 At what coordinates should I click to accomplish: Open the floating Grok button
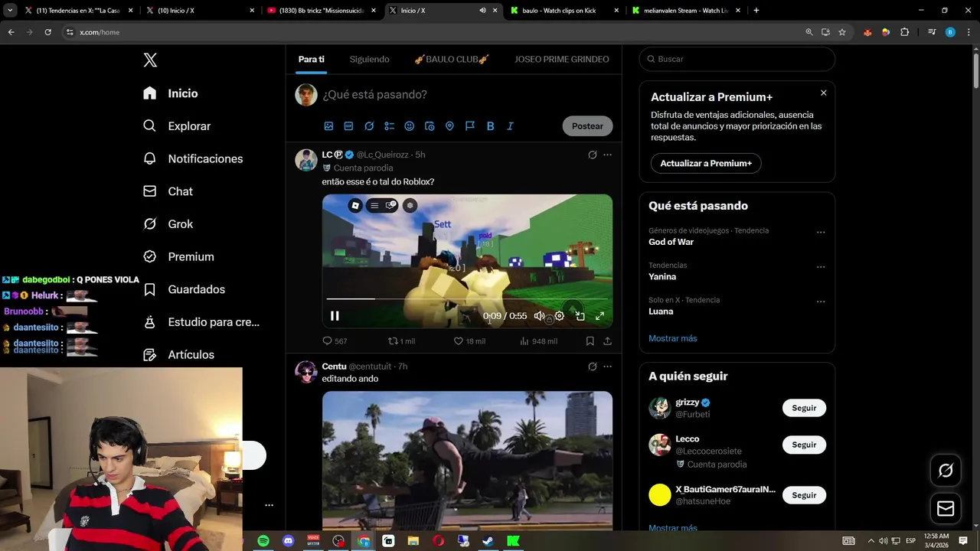tap(946, 471)
